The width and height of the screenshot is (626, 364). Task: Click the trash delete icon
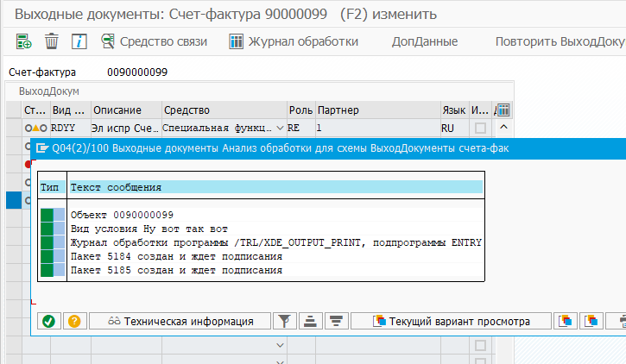(x=52, y=41)
